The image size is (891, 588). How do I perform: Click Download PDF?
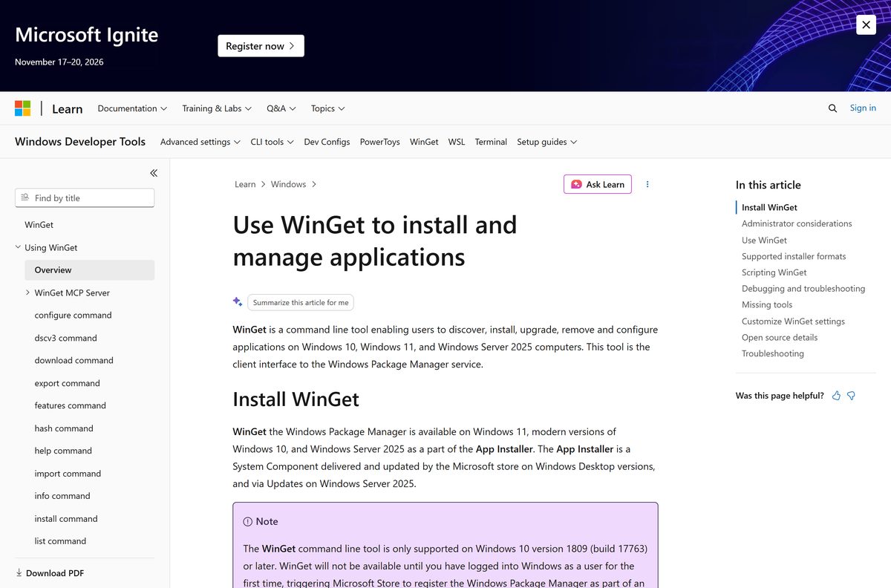pyautogui.click(x=50, y=573)
